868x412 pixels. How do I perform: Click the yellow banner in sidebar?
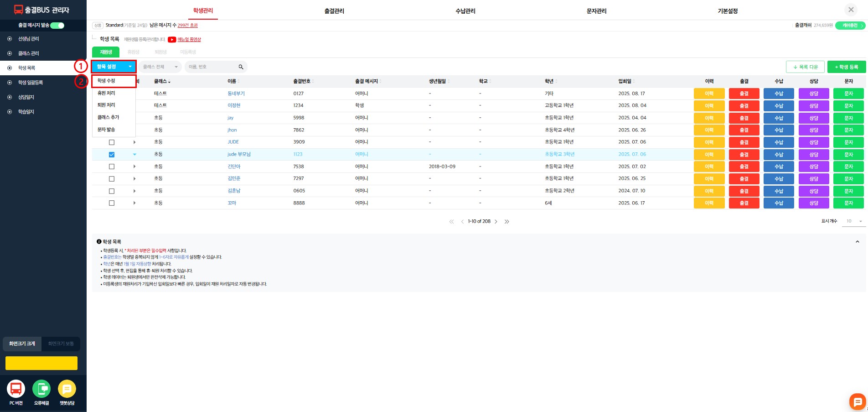pos(41,363)
